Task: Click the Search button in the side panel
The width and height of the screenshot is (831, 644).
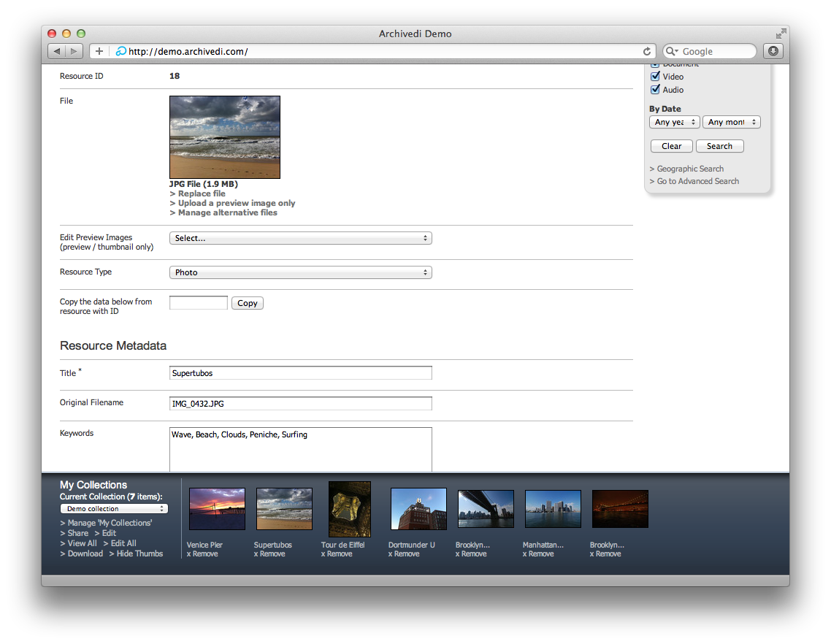Action: (719, 146)
